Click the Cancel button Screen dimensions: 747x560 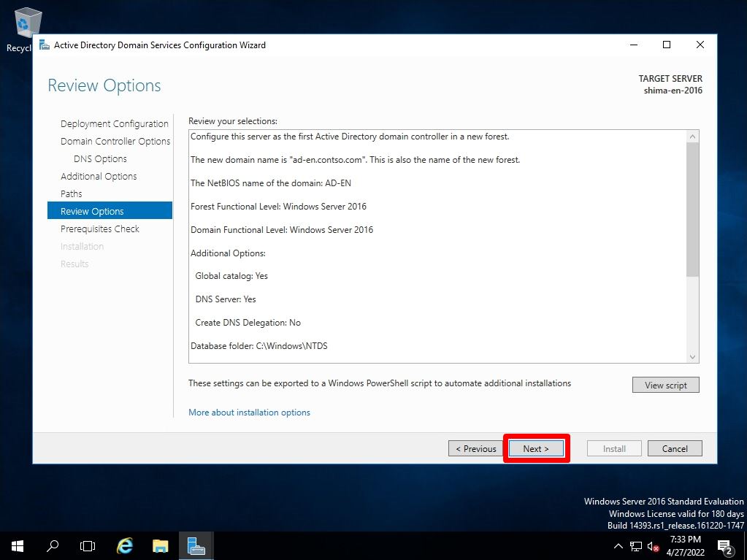click(x=675, y=448)
